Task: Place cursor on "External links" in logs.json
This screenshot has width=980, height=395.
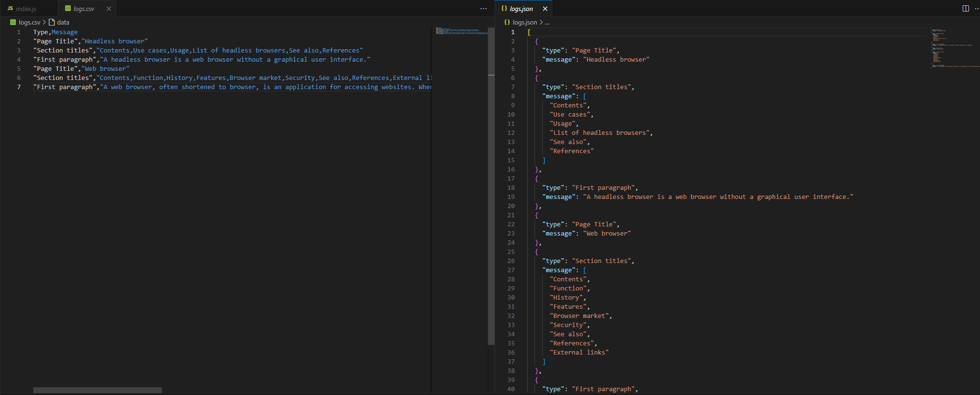Action: pyautogui.click(x=580, y=353)
